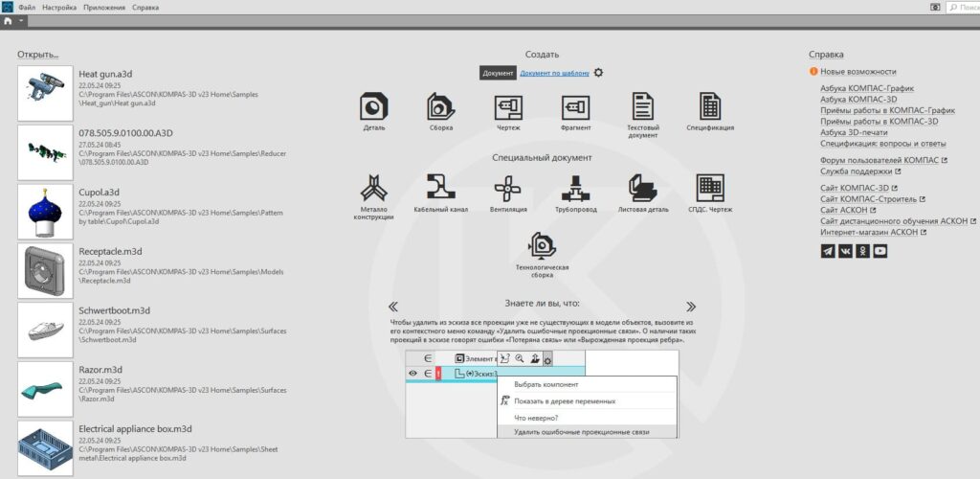Create a new Фрагмент document

(x=575, y=107)
